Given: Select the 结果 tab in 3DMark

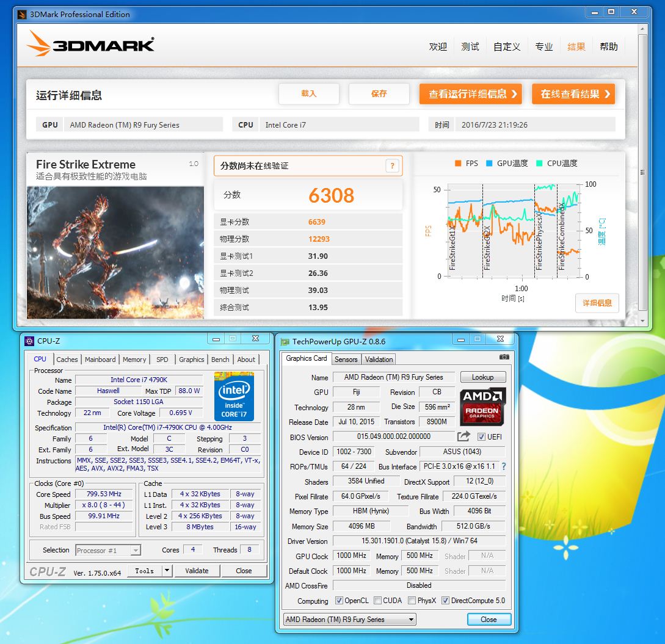Looking at the screenshot, I should [576, 46].
